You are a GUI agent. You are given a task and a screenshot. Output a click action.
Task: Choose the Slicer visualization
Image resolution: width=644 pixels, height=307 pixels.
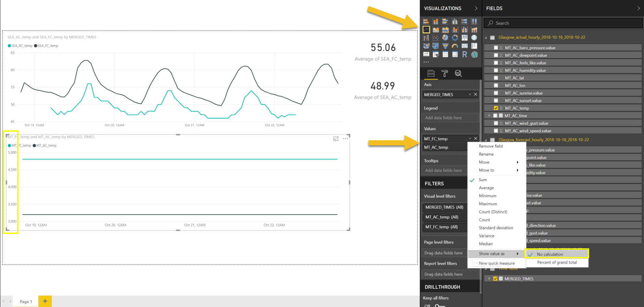(x=436, y=54)
